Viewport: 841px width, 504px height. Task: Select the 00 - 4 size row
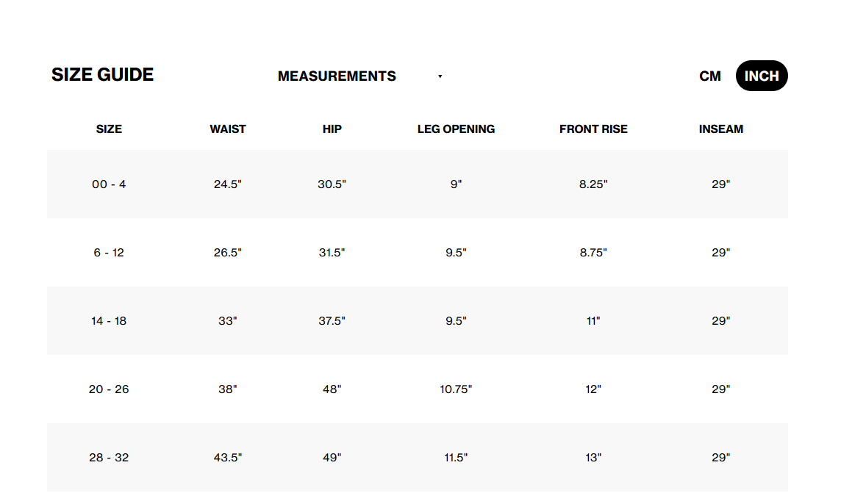click(109, 184)
